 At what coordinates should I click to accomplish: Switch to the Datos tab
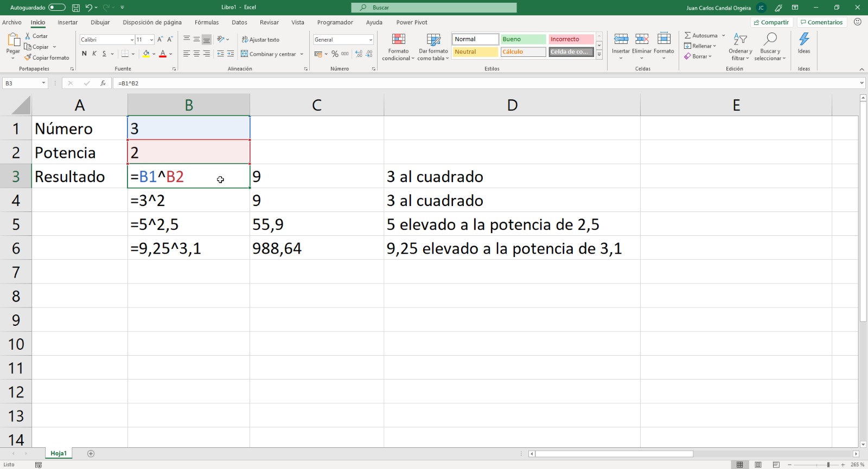coord(239,22)
